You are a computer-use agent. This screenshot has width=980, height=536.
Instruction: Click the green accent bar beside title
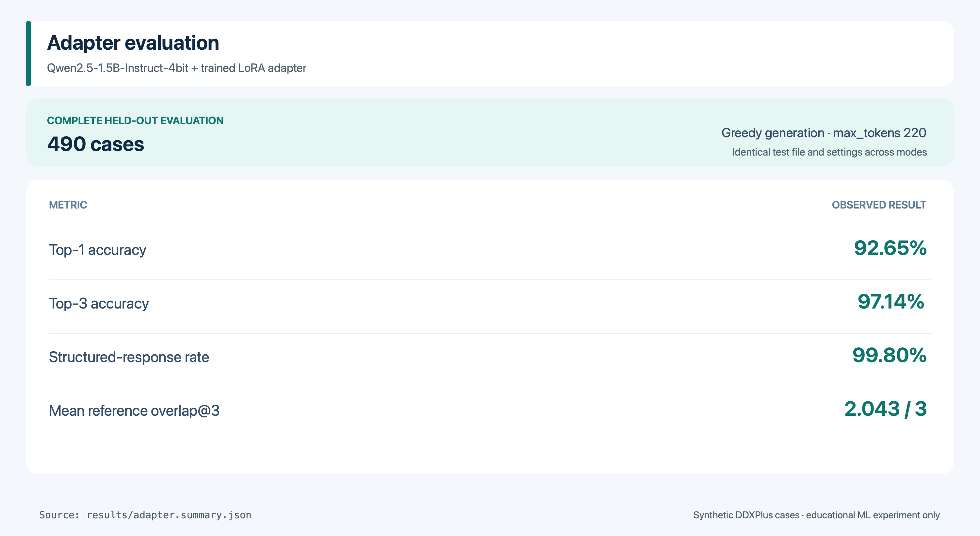pos(28,53)
